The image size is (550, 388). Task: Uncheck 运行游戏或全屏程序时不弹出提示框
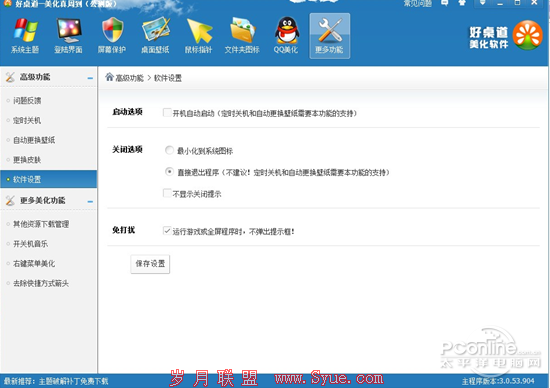[x=167, y=230]
